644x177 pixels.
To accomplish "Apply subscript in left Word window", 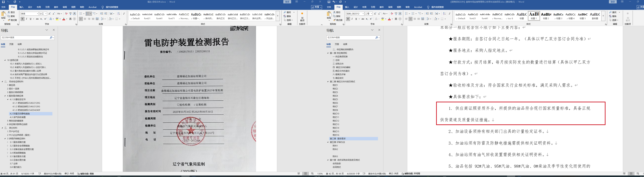I will (x=41, y=19).
